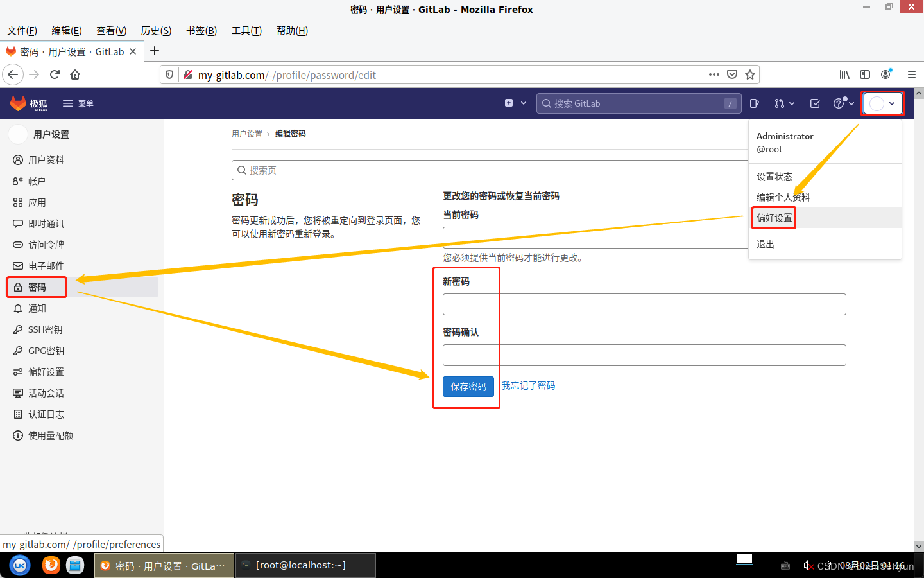Click into the 当前密码 field

point(595,238)
